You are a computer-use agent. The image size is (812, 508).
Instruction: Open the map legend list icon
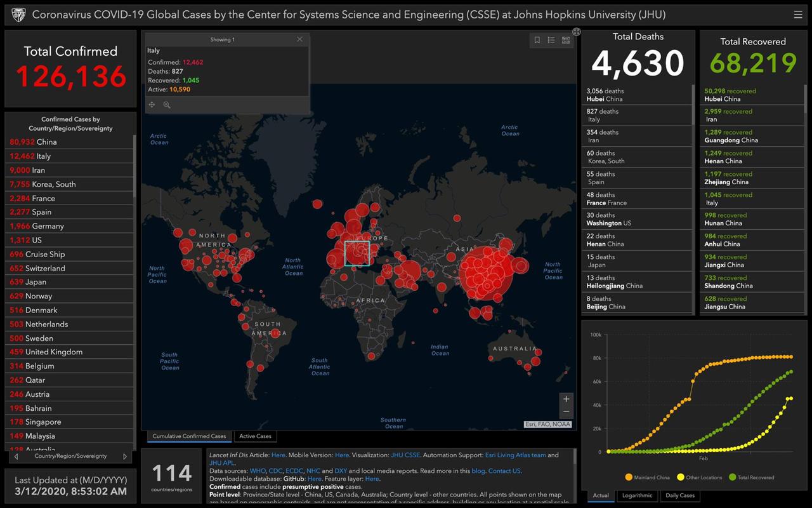click(x=551, y=40)
